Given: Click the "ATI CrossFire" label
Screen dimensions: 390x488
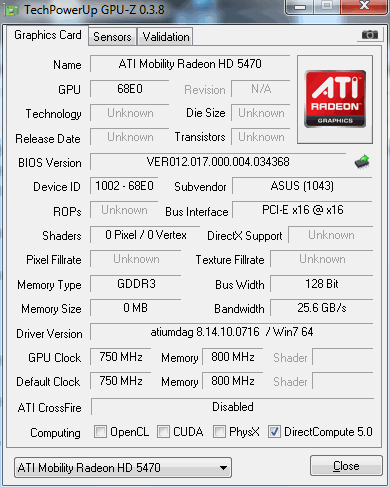Looking at the screenshot, I should click(49, 408).
